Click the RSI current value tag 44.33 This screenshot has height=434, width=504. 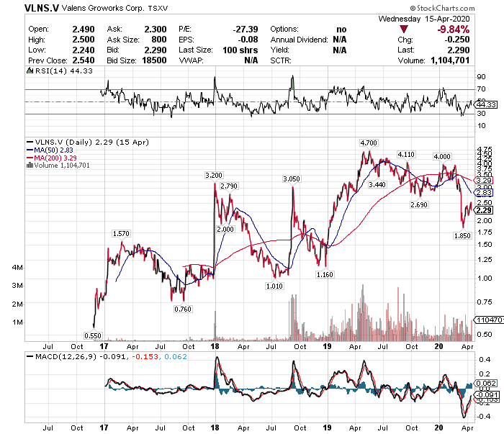(x=486, y=105)
